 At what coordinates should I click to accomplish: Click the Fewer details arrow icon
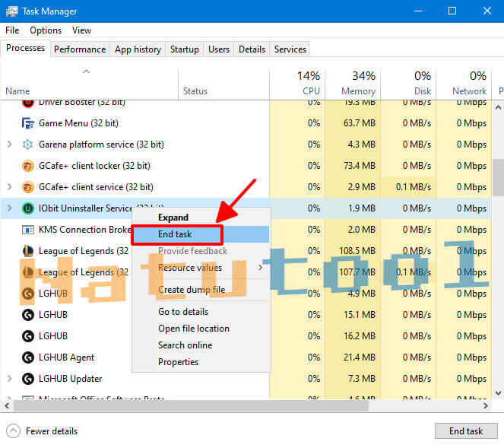pyautogui.click(x=13, y=431)
